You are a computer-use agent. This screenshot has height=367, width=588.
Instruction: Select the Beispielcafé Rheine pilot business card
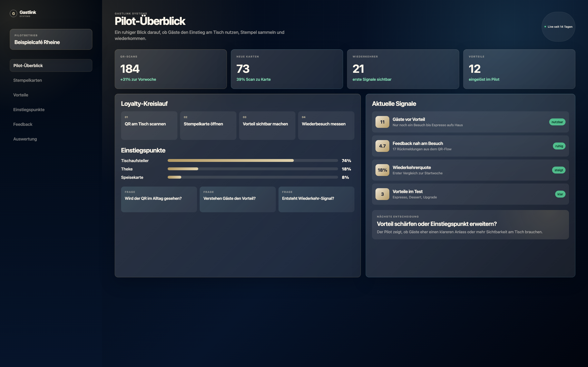click(x=51, y=39)
